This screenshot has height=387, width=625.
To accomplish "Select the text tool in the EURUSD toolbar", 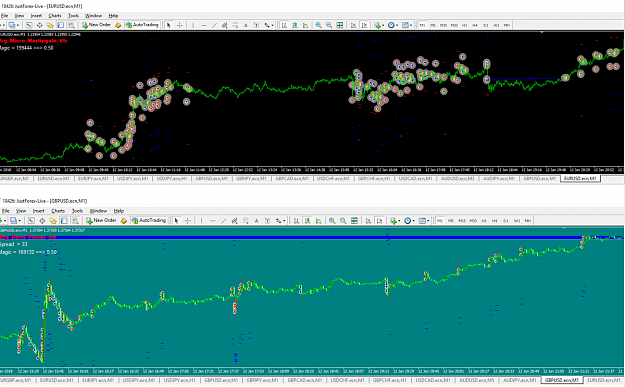I will click(246, 25).
